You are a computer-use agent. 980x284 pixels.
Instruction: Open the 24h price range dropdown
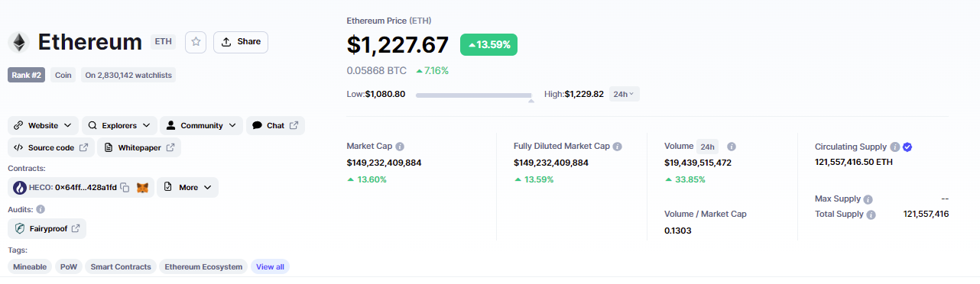tap(625, 94)
